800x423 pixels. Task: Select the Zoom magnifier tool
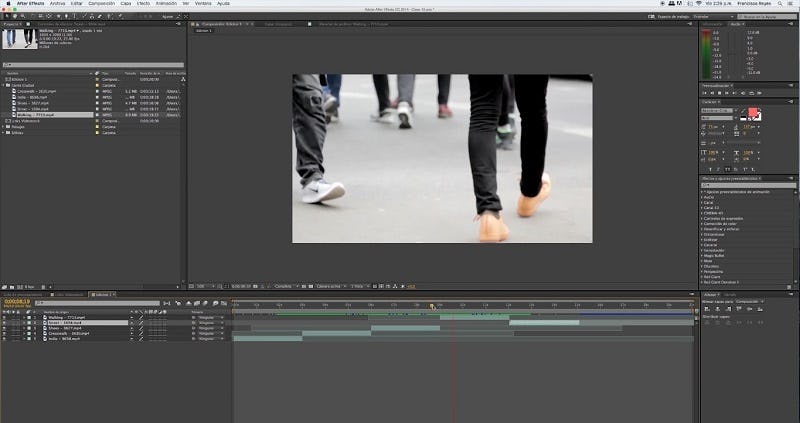[23, 16]
